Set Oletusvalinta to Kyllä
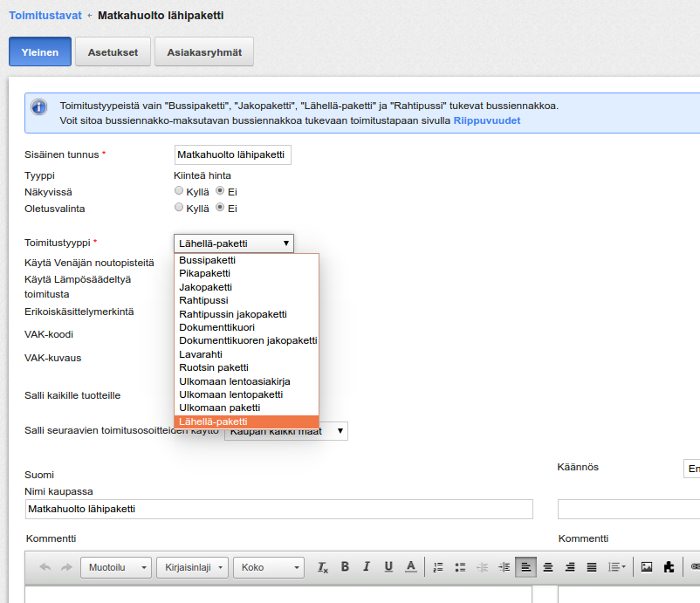Image resolution: width=700 pixels, height=603 pixels. [179, 208]
